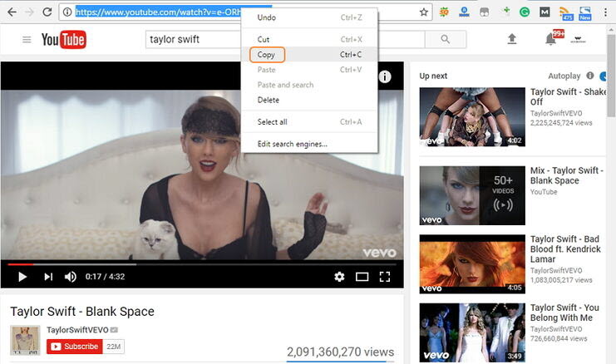Click the page vertical scrollbar

pos(611,75)
